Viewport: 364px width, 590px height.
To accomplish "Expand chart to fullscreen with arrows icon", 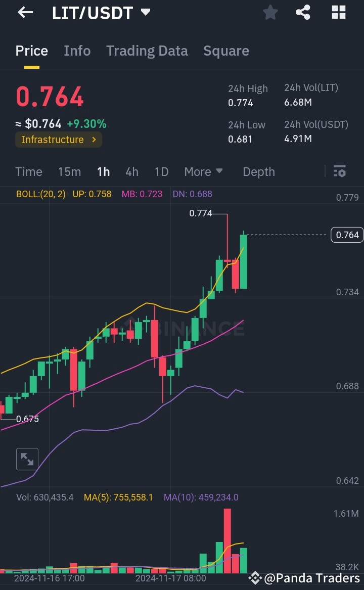I will (x=27, y=459).
